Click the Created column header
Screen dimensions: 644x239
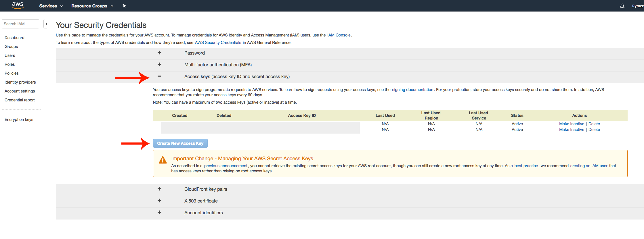[180, 115]
